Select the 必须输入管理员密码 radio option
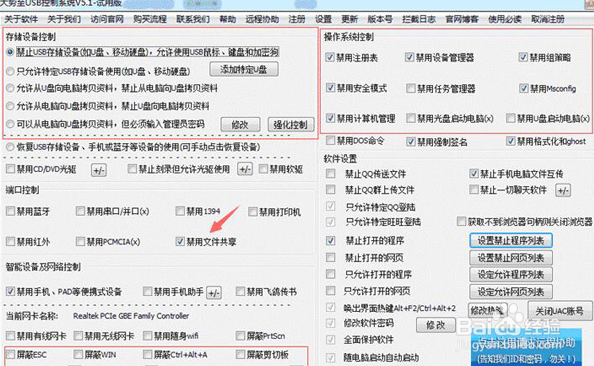 pyautogui.click(x=10, y=124)
